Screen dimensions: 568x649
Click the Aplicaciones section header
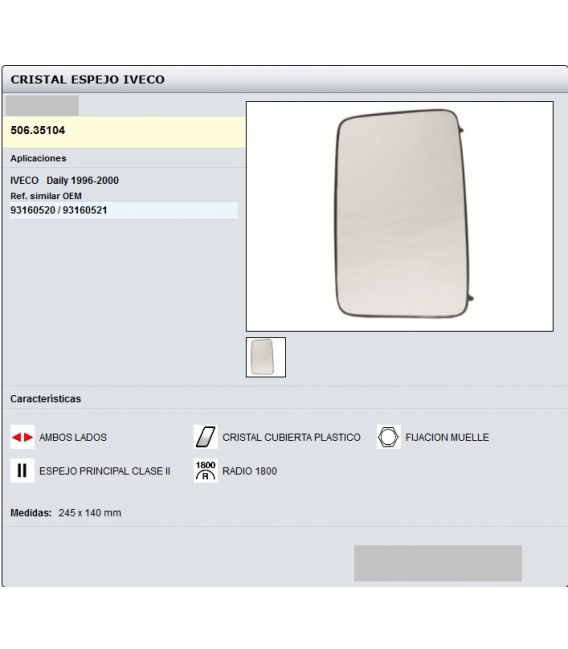[38, 158]
